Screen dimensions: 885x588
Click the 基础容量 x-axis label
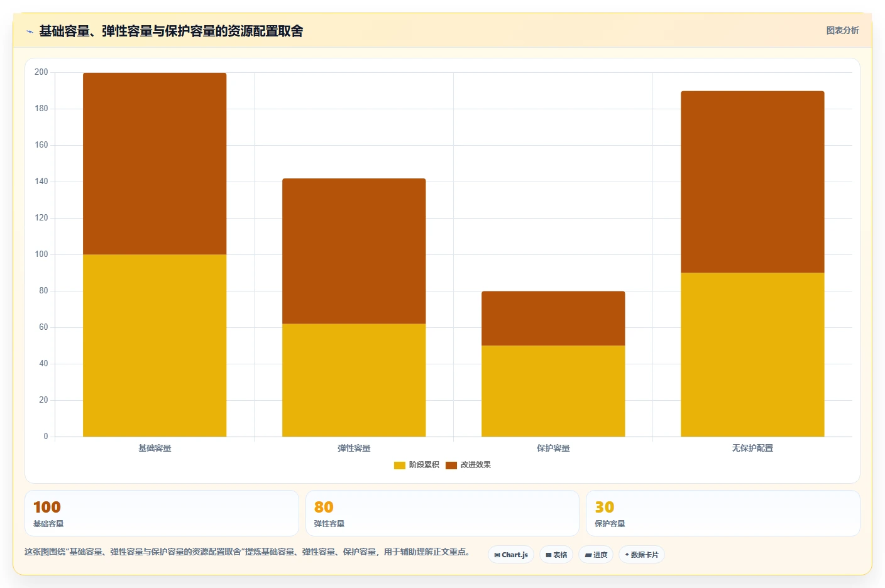pyautogui.click(x=155, y=448)
